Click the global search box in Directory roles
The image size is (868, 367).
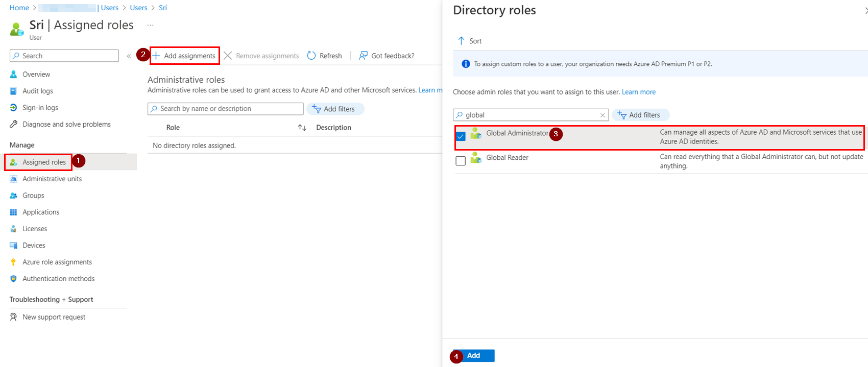pos(531,115)
